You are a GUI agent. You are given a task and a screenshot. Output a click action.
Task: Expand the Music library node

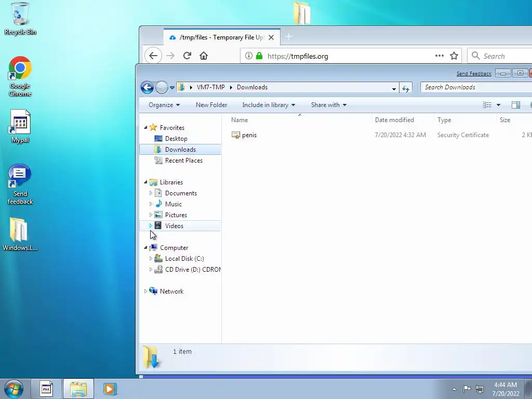(151, 204)
